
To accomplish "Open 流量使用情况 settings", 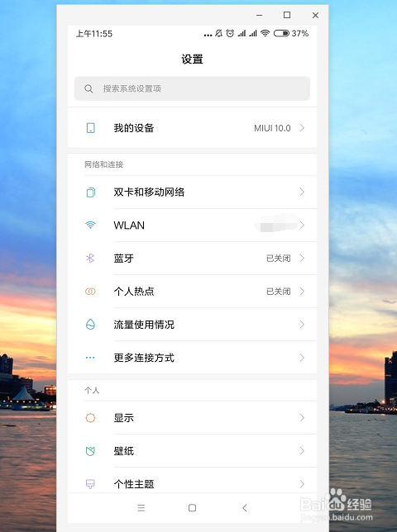I will (192, 325).
